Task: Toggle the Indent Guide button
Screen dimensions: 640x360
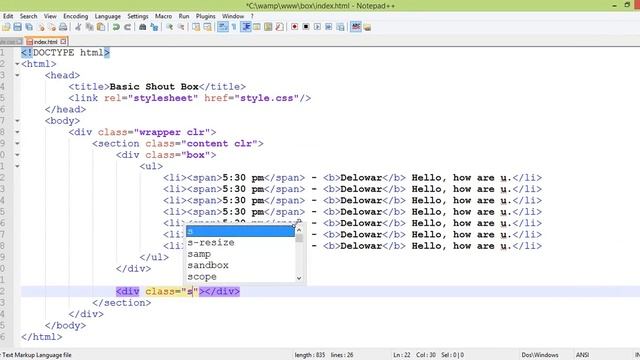Action: pos(245,27)
